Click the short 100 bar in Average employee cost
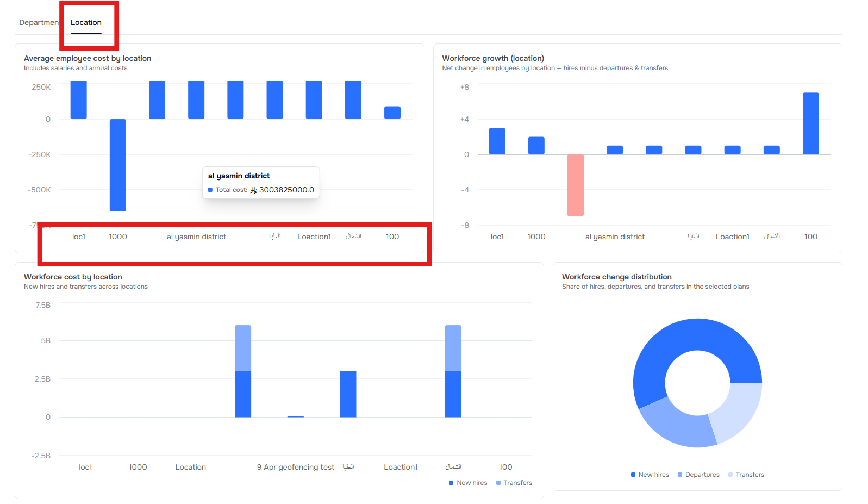The image size is (868, 504). tap(392, 113)
